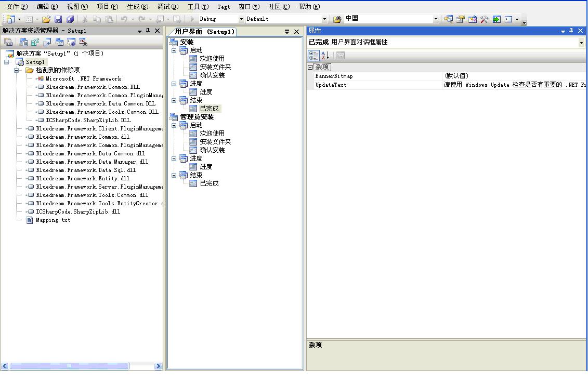Switch to the 用户界面 (Setup1) tab
Screen dimensions: 588x384
point(204,32)
